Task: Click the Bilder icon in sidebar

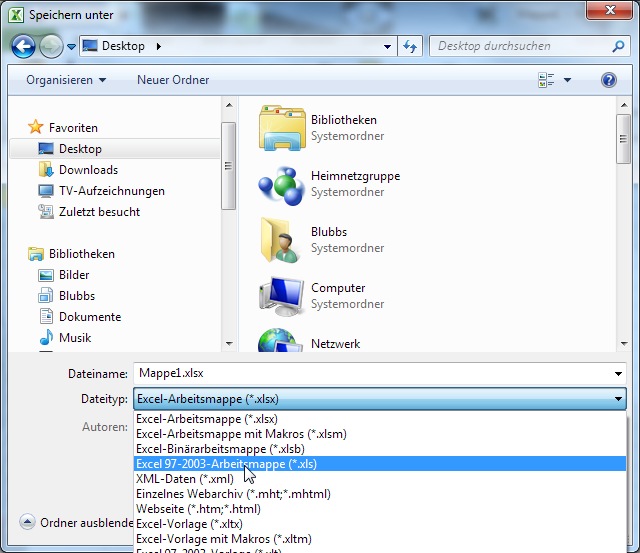Action: tap(46, 275)
